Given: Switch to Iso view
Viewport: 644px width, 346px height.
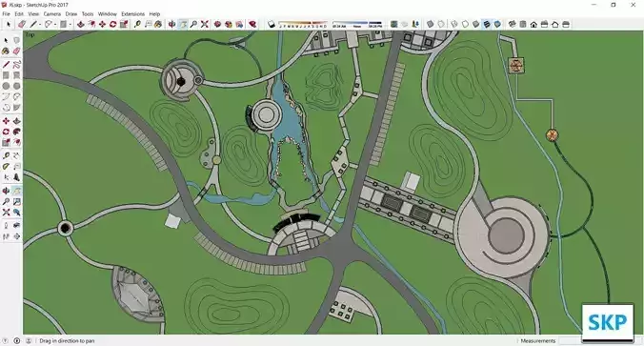Looking at the screenshot, I should coord(513,25).
